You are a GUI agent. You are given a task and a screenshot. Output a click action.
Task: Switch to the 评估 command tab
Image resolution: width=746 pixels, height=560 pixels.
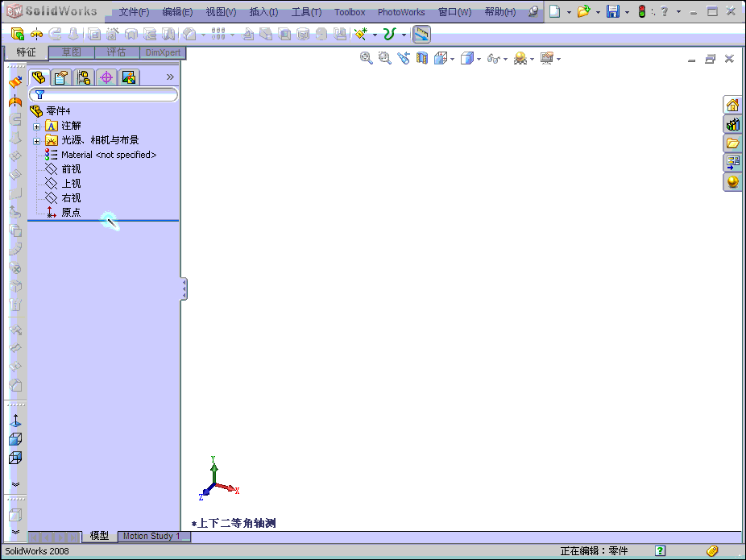click(117, 52)
